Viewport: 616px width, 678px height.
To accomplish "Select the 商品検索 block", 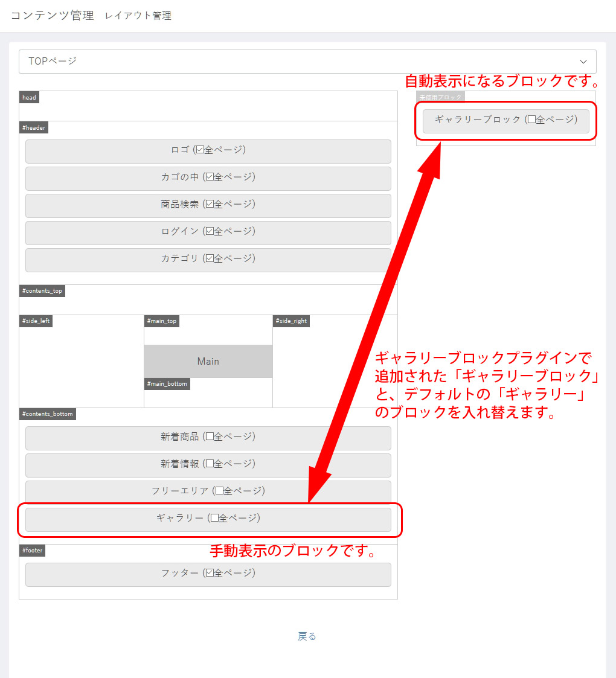I will click(x=208, y=206).
